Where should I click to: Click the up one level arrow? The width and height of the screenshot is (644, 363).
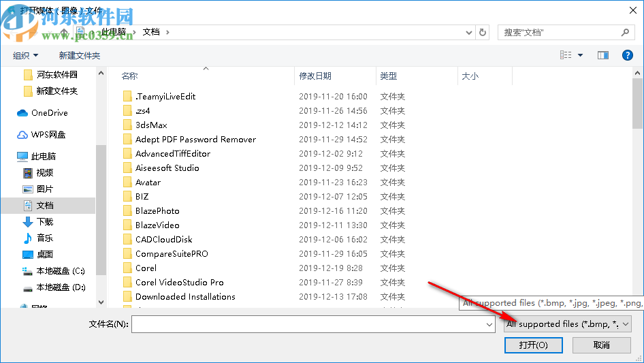tap(64, 32)
